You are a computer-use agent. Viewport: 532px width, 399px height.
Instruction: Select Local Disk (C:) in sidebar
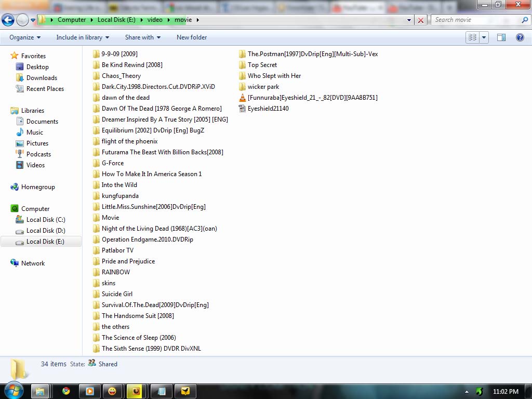46,220
